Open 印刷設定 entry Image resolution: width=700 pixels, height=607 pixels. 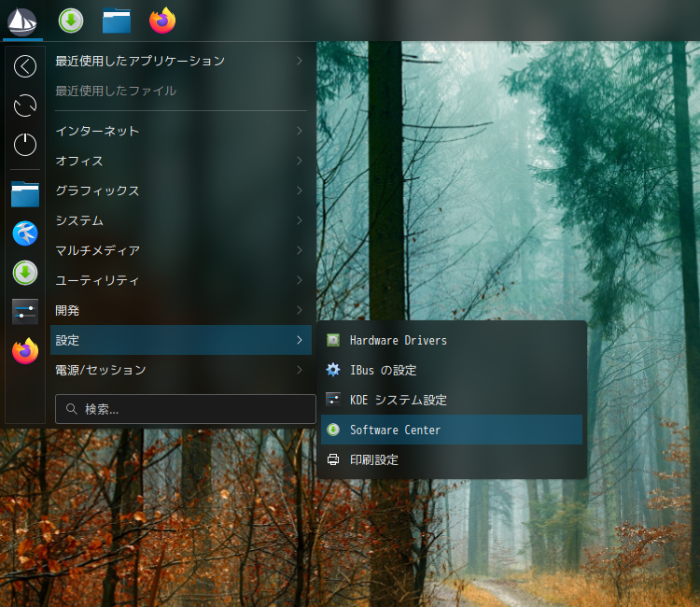(x=452, y=459)
